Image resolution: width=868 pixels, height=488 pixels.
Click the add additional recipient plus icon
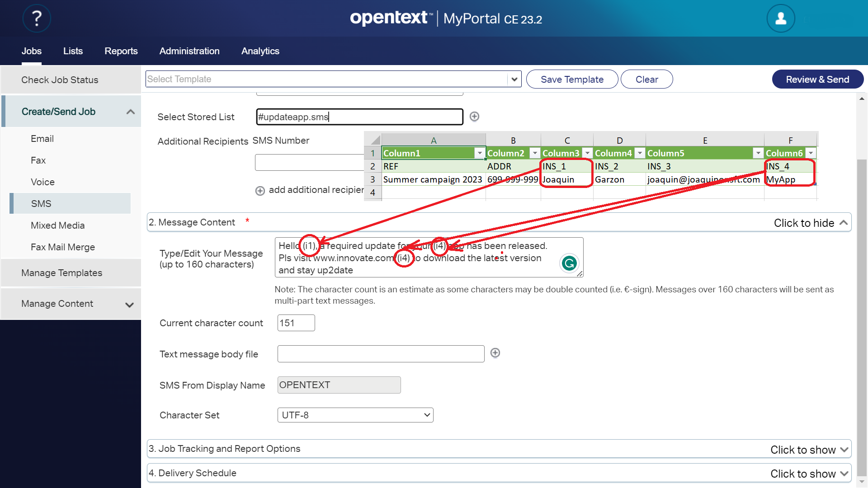tap(260, 191)
